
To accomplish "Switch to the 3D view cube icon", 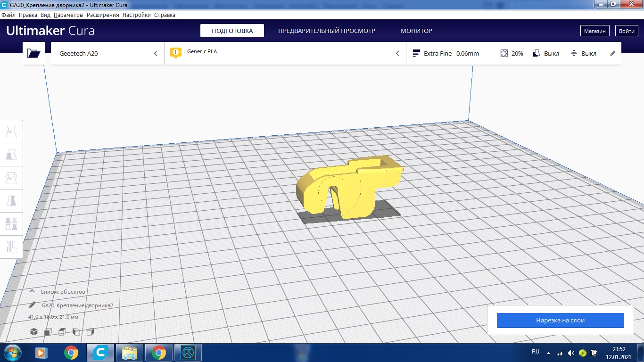I will point(34,331).
